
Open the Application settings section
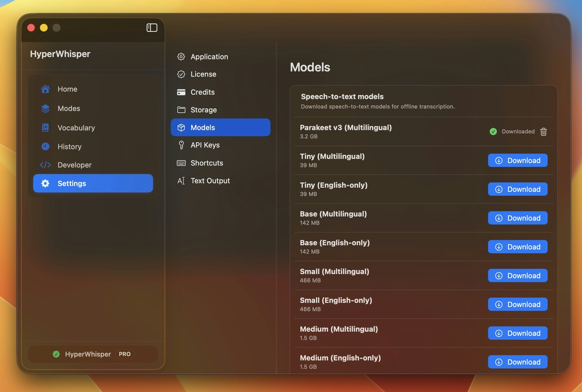pyautogui.click(x=209, y=57)
